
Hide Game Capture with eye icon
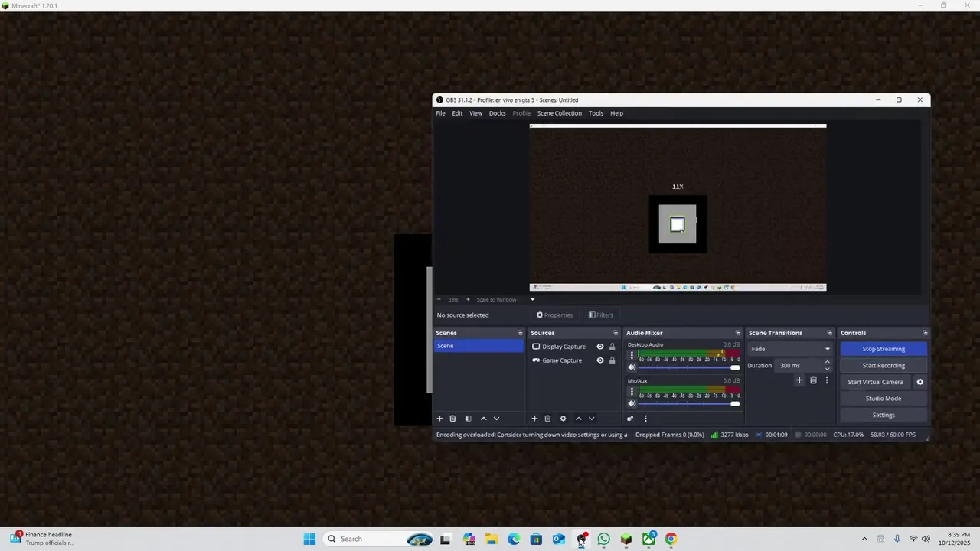600,360
